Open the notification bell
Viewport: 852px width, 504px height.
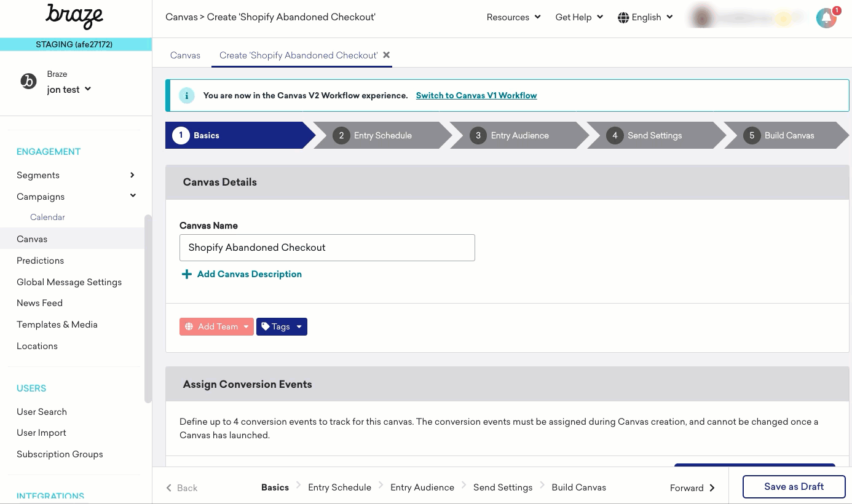coord(827,18)
